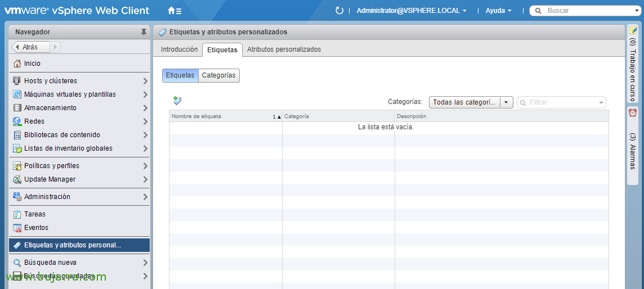
Task: Click the home menu icon in header
Action: pyautogui.click(x=175, y=11)
